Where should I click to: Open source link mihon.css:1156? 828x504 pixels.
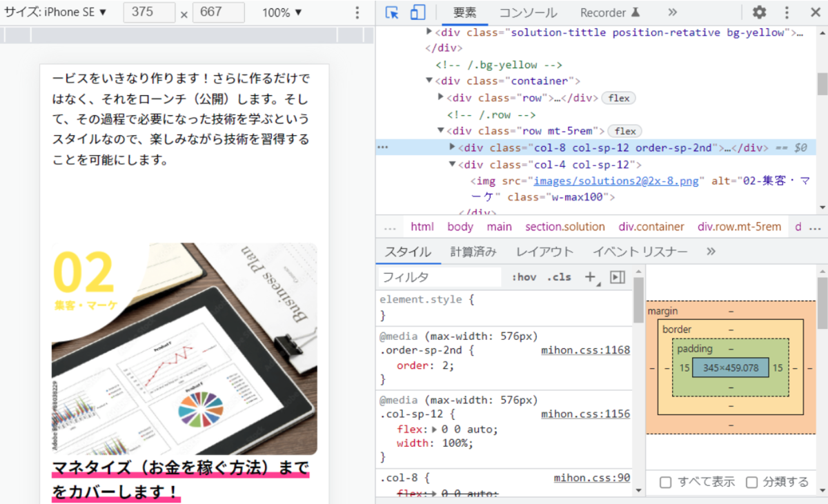586,414
